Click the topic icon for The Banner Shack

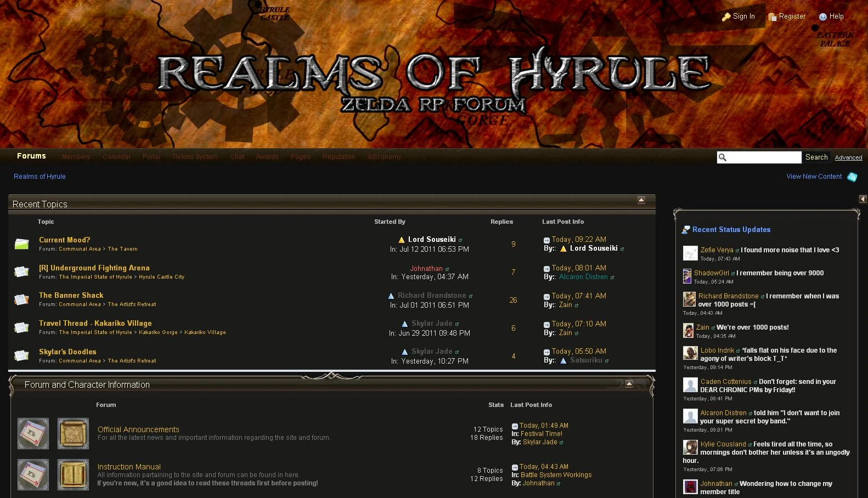coord(21,299)
